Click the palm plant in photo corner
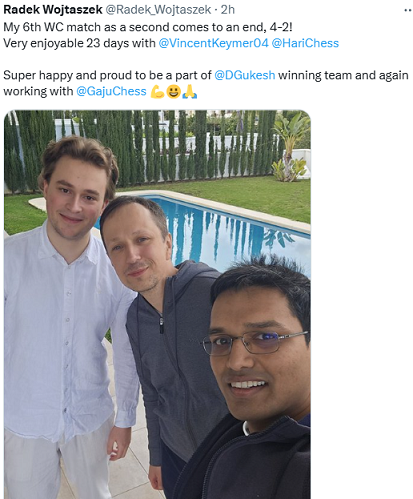 pos(291,147)
